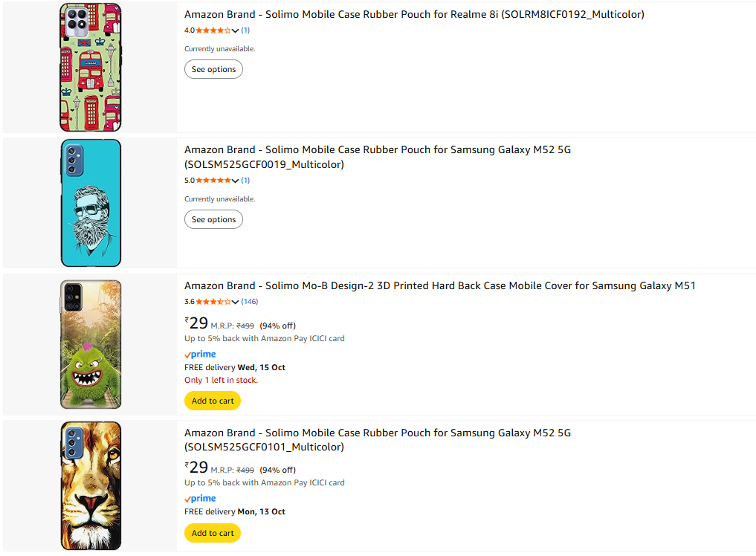
Task: Open the lion face case thumbnail
Action: click(x=90, y=485)
